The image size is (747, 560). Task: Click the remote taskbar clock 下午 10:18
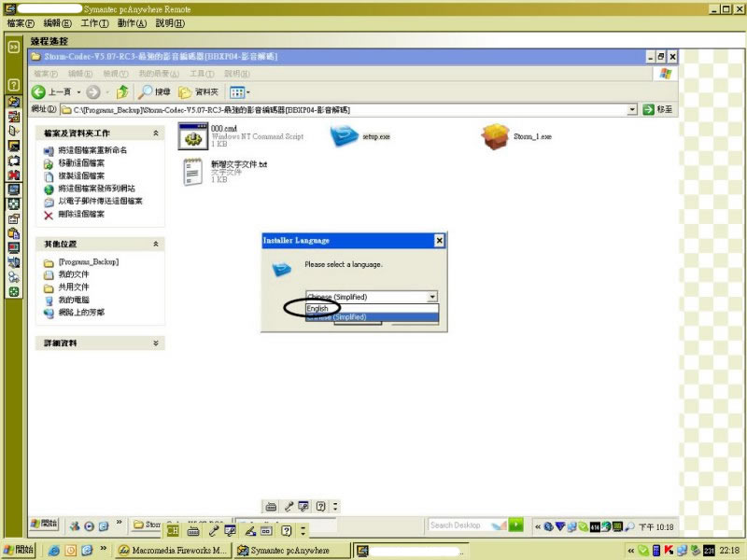click(x=656, y=526)
